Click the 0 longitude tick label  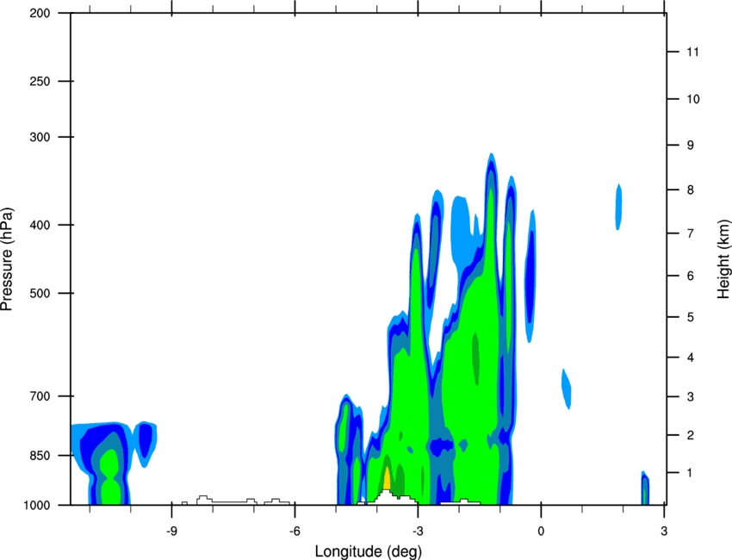(x=541, y=532)
